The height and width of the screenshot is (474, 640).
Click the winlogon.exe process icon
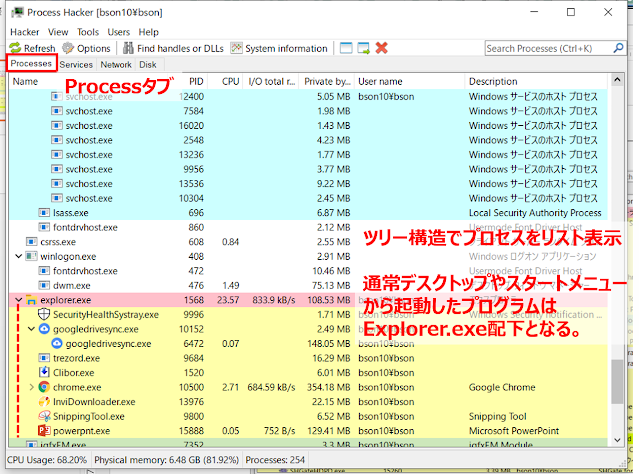pos(31,256)
